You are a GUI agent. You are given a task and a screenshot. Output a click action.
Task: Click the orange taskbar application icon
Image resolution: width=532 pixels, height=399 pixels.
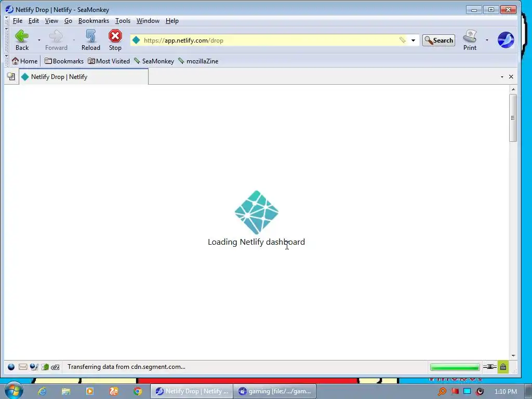[x=114, y=391]
